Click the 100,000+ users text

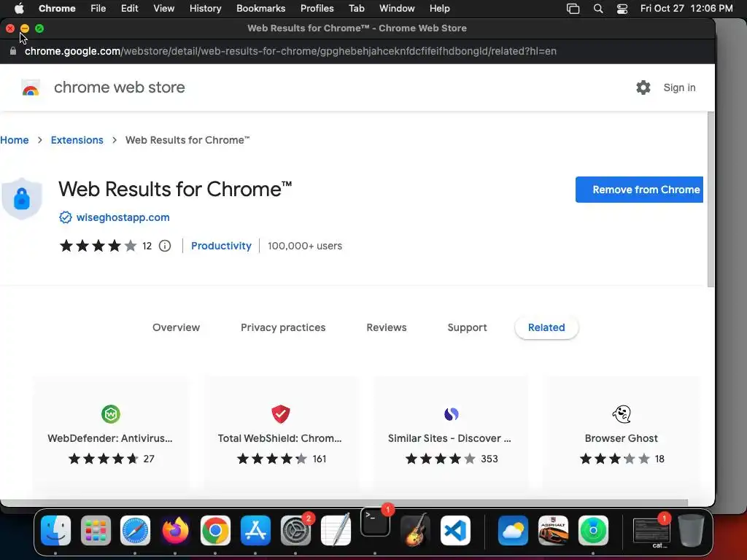click(x=305, y=246)
